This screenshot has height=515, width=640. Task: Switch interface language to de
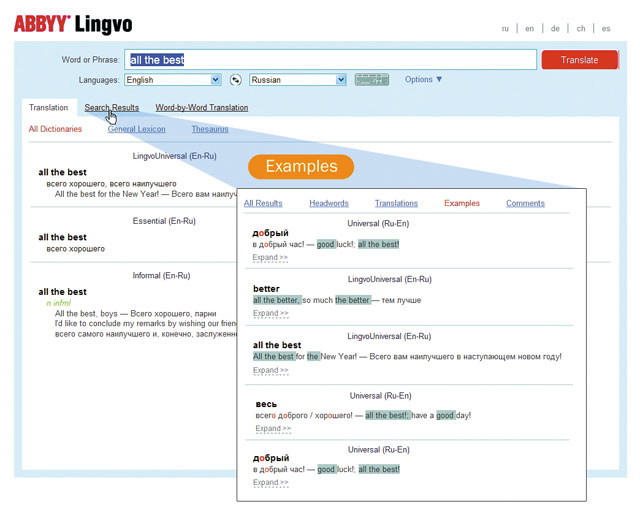[555, 29]
